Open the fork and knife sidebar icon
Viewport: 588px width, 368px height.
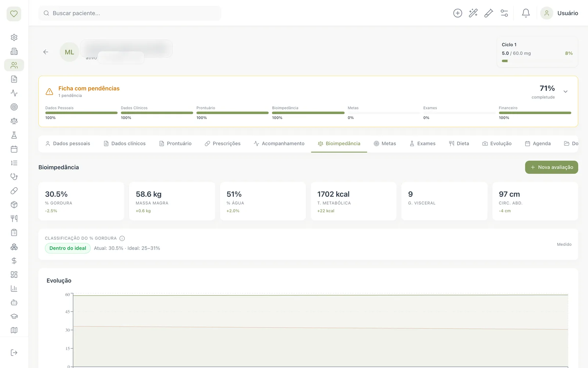14,219
